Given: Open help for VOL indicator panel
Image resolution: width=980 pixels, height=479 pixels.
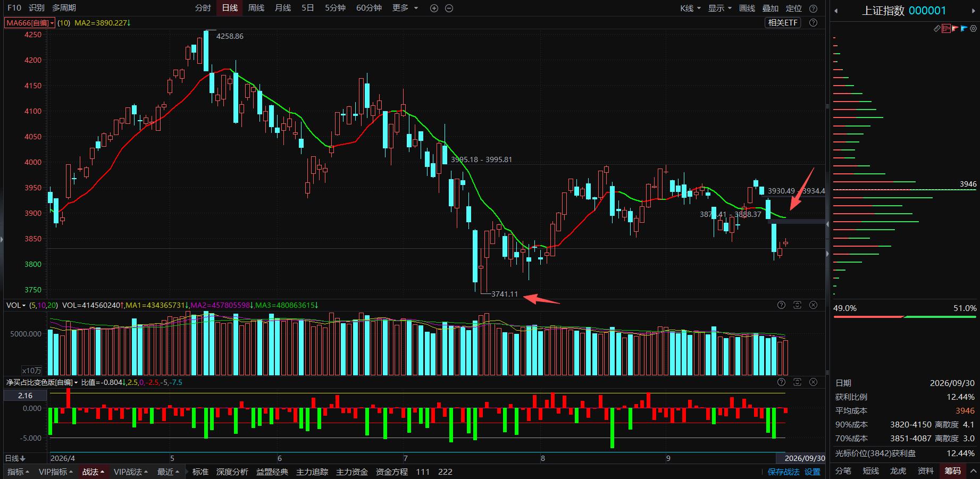Looking at the screenshot, I should click(x=781, y=305).
